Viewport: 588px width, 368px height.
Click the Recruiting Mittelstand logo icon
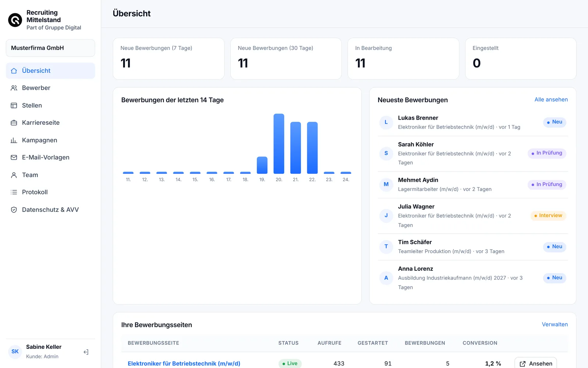point(15,20)
